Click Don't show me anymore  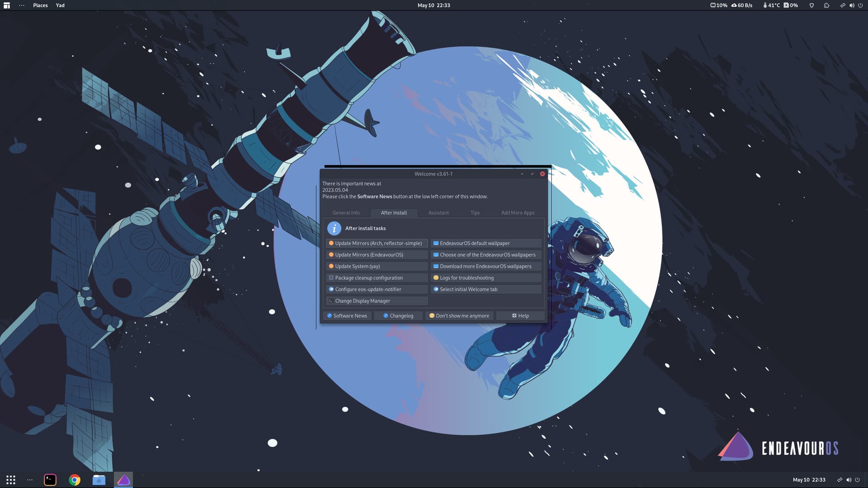459,316
